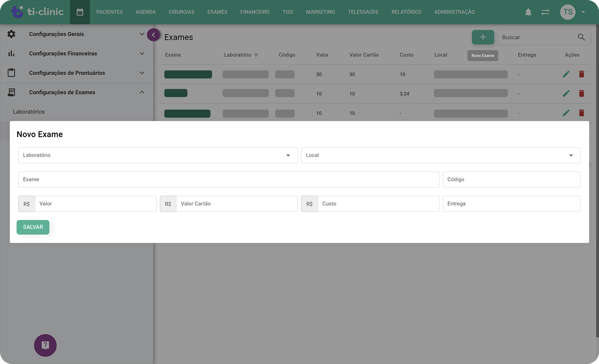The width and height of the screenshot is (599, 364).
Task: Click the SALVAR button
Action: coord(33,227)
